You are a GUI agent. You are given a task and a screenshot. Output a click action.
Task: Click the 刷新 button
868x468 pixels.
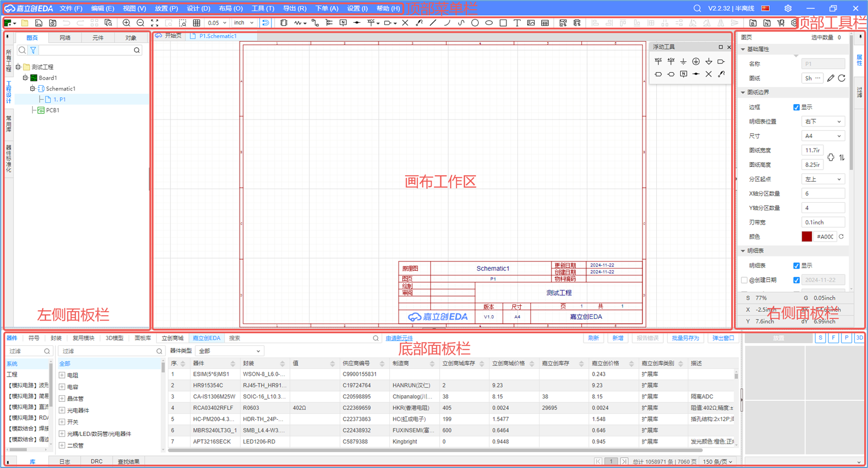click(x=593, y=338)
